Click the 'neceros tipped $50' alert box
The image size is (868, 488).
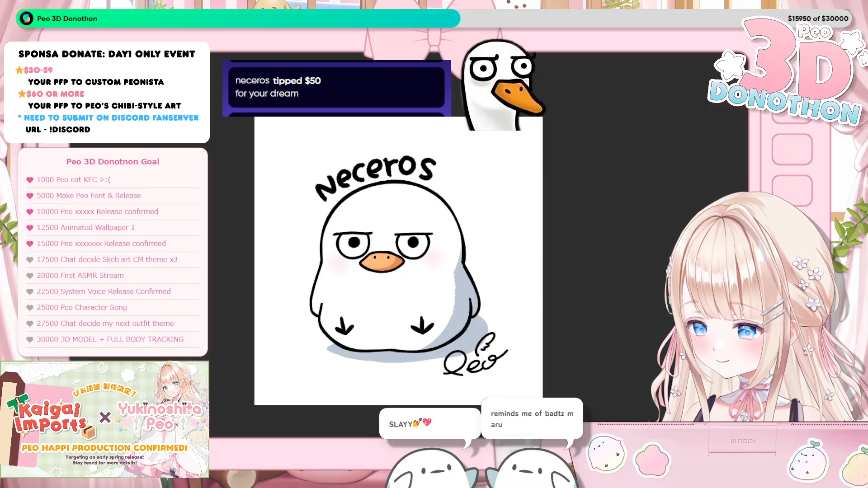tap(336, 87)
